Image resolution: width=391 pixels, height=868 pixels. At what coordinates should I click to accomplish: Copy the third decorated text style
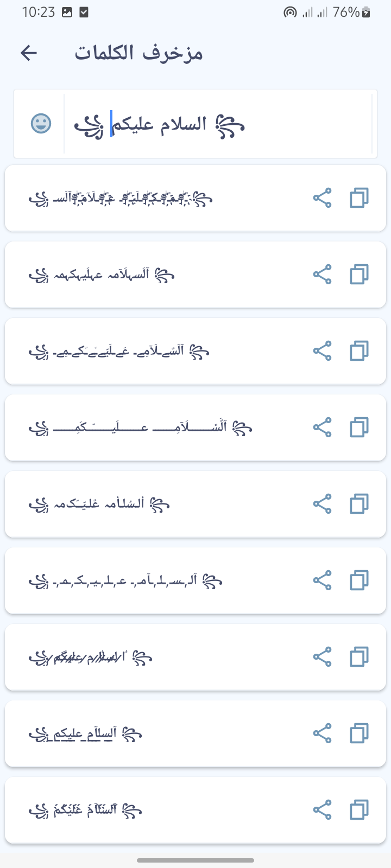[x=359, y=351]
